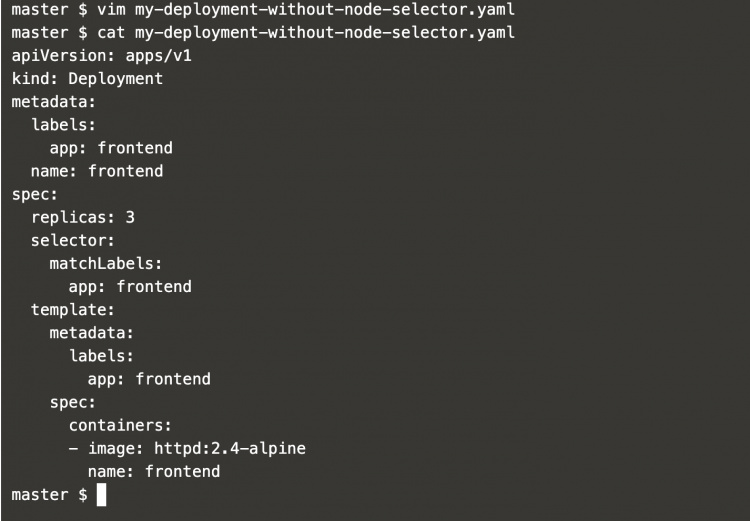Click the top-level spec: key above replicas
This screenshot has height=521, width=750.
[35, 194]
